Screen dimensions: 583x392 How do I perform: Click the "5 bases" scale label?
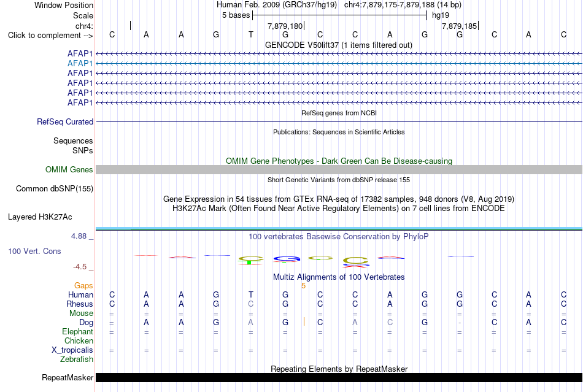236,15
